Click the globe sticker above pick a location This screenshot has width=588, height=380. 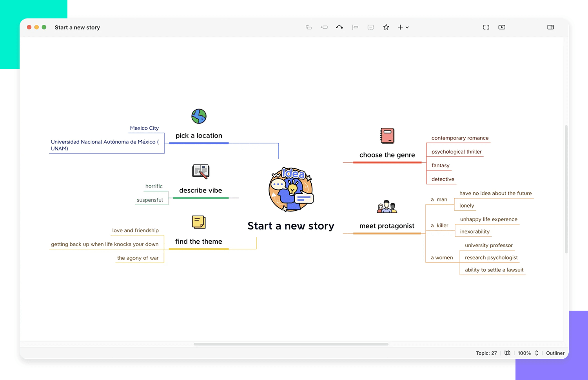click(x=199, y=116)
